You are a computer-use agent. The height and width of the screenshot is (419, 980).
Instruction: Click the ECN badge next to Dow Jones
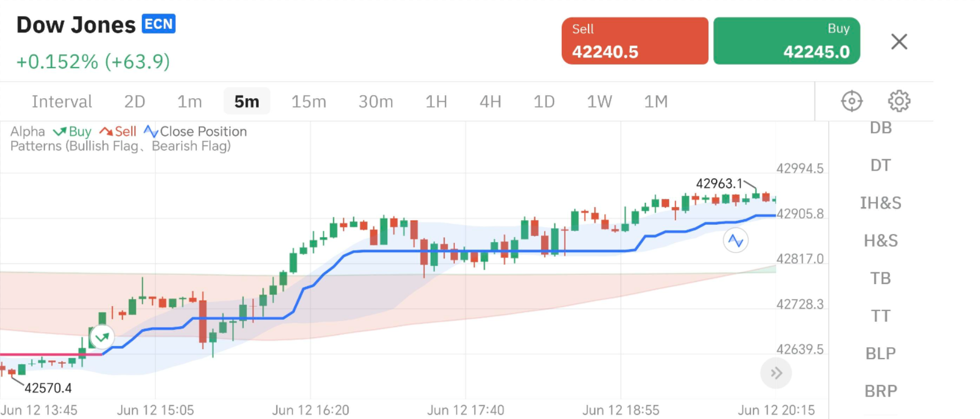[x=159, y=24]
